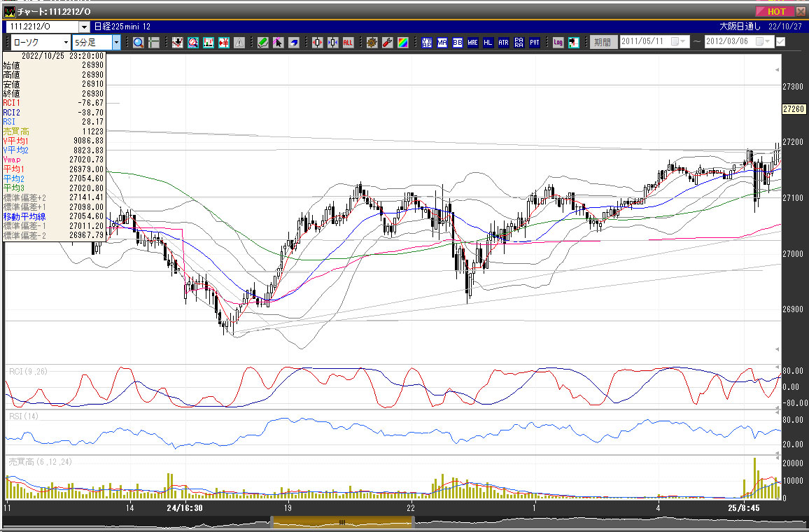809x532 pixels.
Task: Click the chart download arrow icon
Action: 178,42
